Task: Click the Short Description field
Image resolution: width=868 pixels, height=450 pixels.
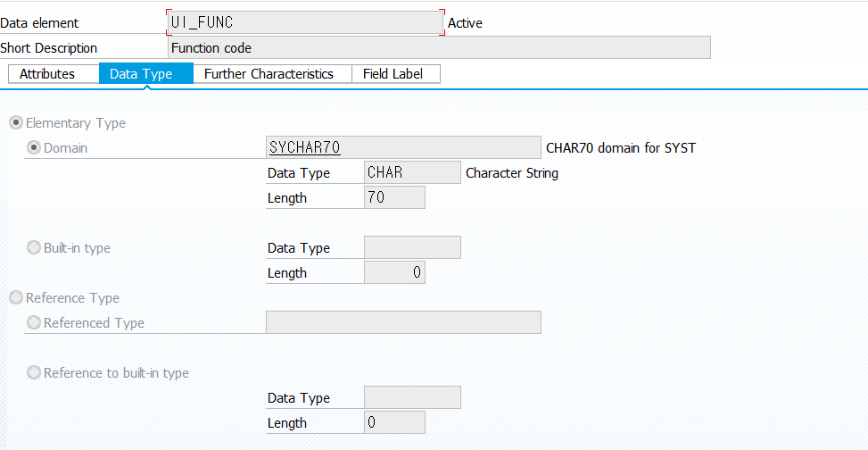Action: point(439,48)
